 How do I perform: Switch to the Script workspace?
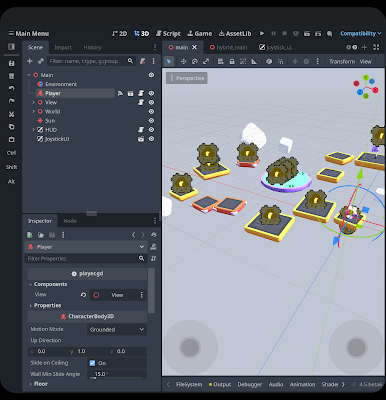click(x=168, y=33)
